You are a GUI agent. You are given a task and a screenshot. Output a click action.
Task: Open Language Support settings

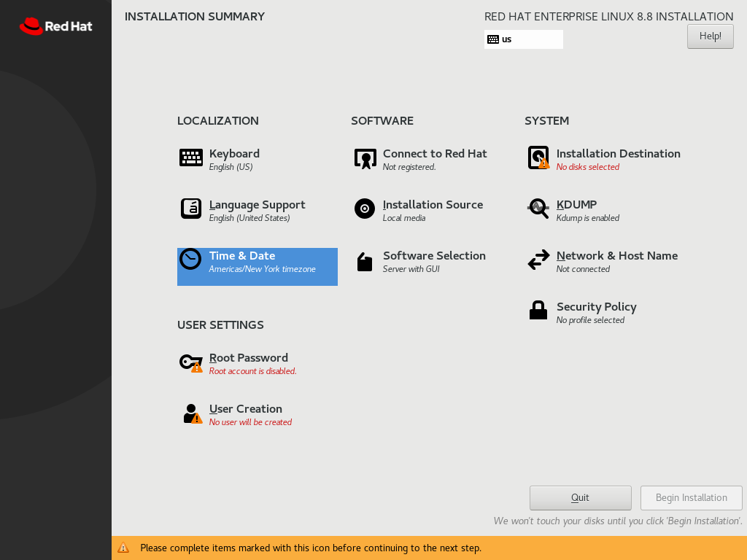click(x=258, y=205)
